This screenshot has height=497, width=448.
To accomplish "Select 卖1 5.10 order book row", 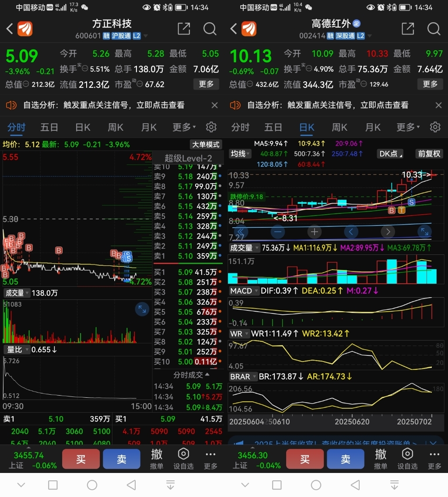I will (188, 256).
